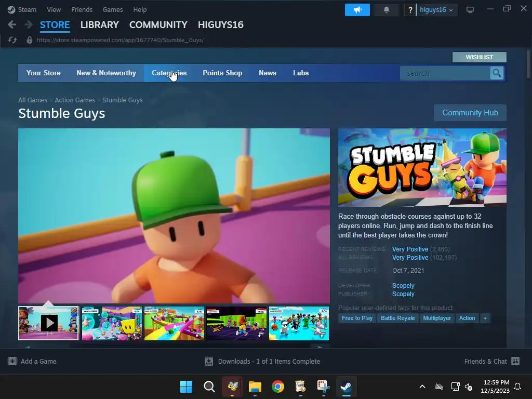Open the Help menu
The image size is (532, 399).
tap(140, 10)
